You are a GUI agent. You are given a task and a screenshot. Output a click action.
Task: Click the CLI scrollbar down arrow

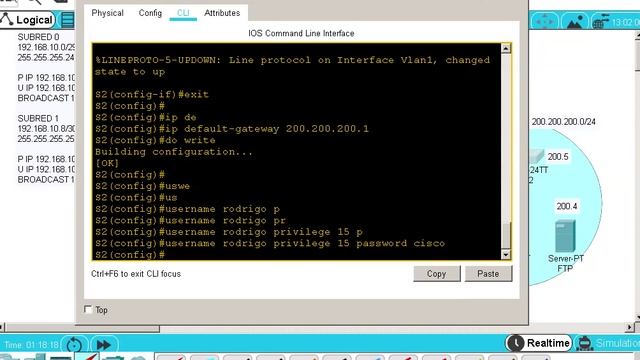click(506, 255)
